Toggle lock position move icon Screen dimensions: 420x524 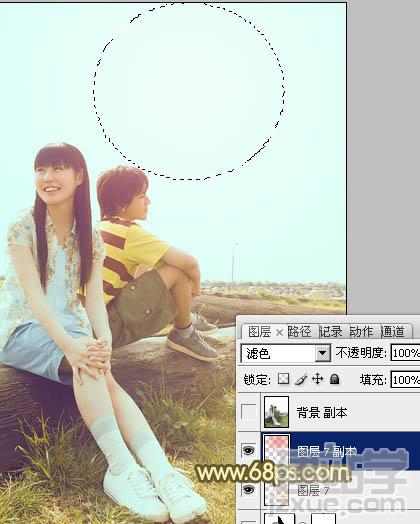point(317,379)
